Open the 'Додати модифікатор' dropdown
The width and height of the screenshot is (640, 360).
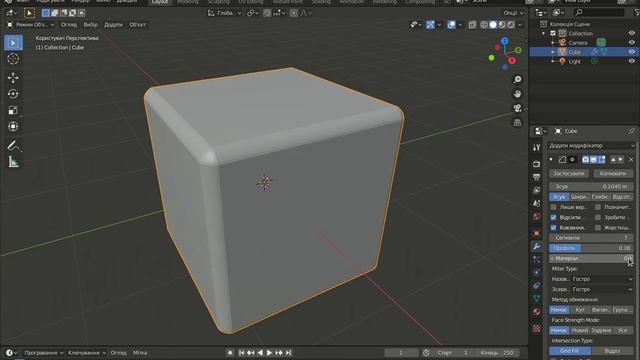(x=591, y=146)
